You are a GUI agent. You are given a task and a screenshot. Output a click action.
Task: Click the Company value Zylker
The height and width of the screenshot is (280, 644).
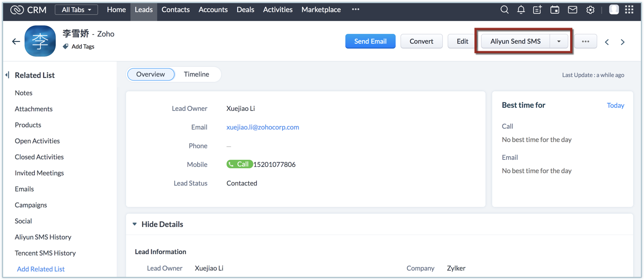456,268
